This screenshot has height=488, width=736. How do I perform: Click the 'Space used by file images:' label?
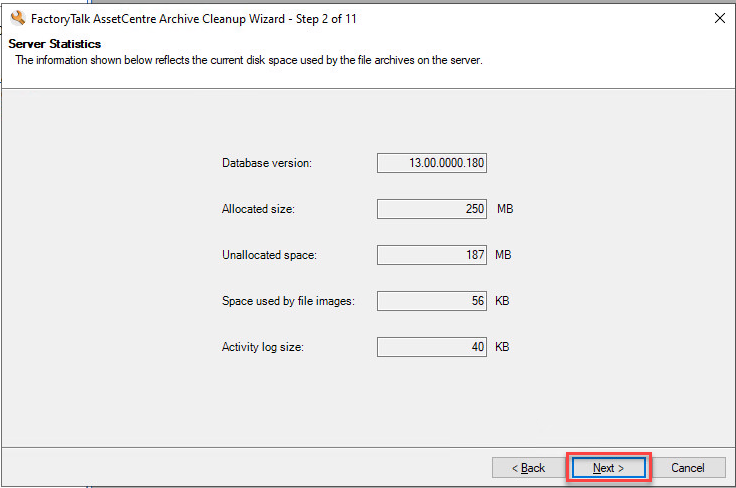[288, 301]
